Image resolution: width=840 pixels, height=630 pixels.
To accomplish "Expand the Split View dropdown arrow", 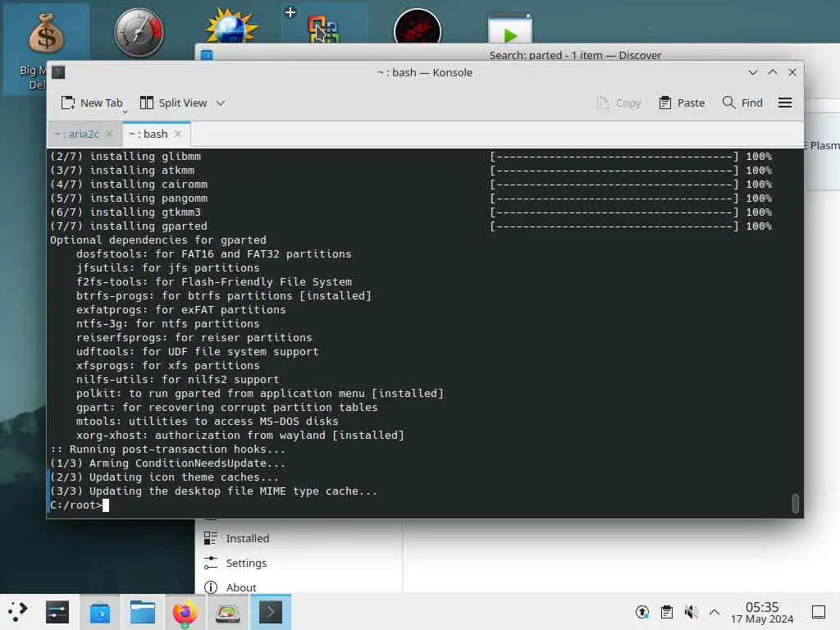I will (221, 103).
